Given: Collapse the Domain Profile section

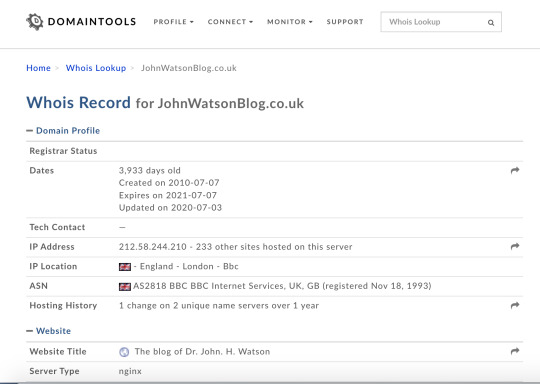Looking at the screenshot, I should pyautogui.click(x=63, y=131).
